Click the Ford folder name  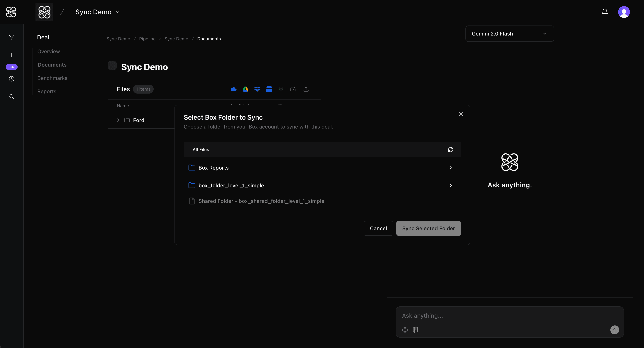point(138,120)
